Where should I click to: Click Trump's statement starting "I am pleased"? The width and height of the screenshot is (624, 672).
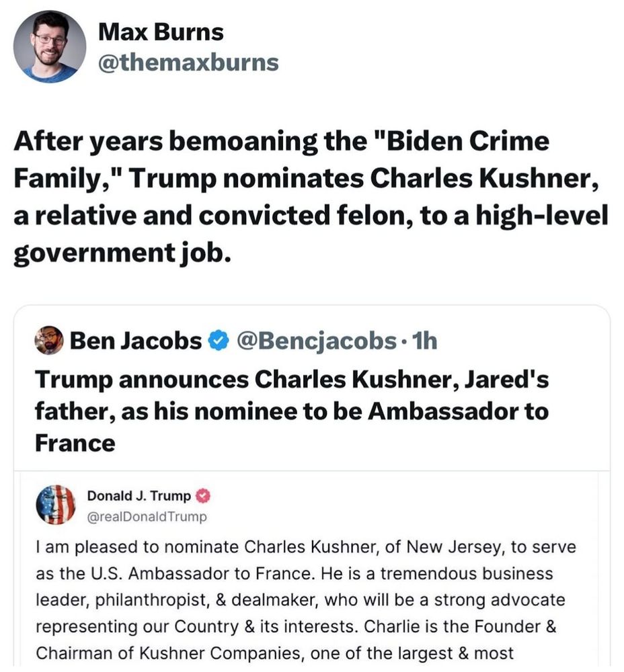[305, 599]
